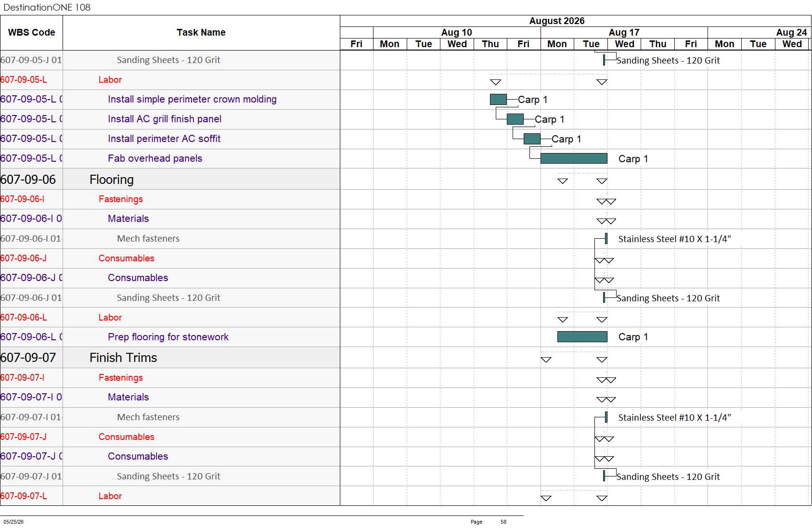Click the Finish Trims summary start marker

pyautogui.click(x=546, y=360)
